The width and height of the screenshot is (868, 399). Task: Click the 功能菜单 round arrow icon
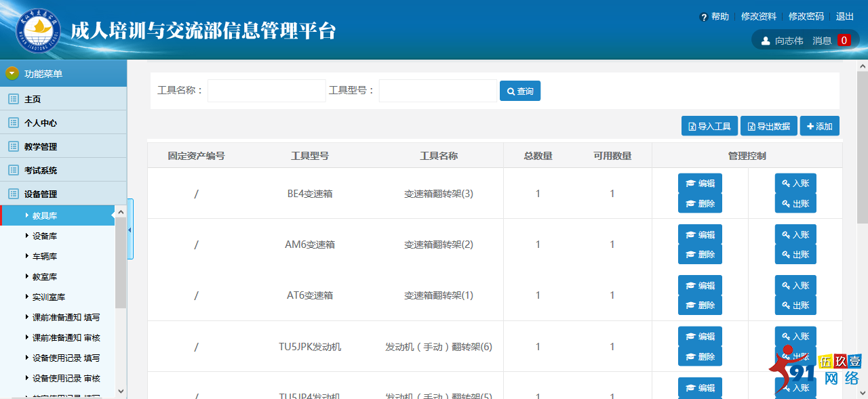pyautogui.click(x=12, y=73)
